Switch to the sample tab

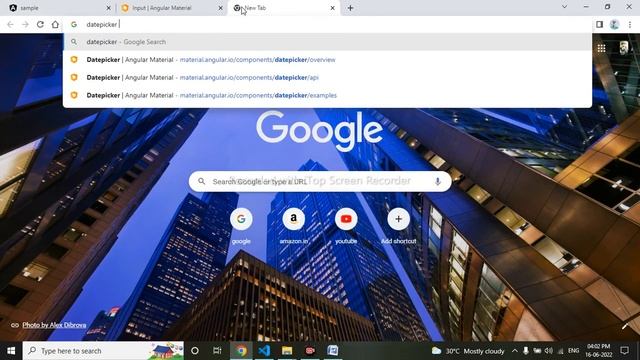59,8
